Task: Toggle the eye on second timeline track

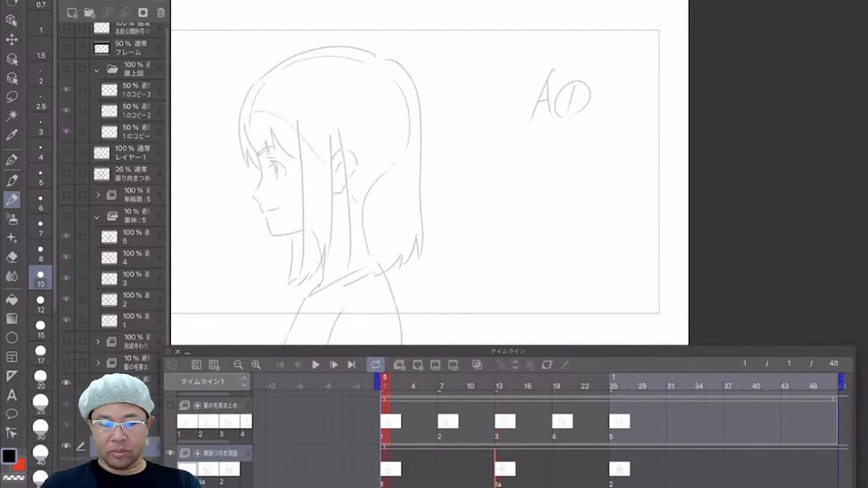Action: coord(170,453)
